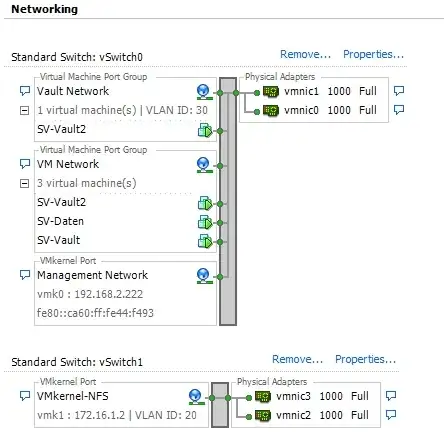Click the Vault Network globe port icon
Screen dimensions: 444x440
[204, 92]
